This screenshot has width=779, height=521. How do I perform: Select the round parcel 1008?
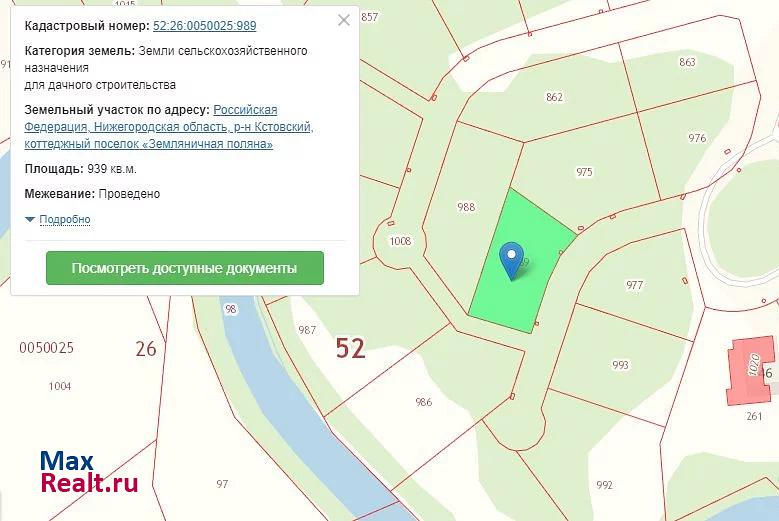pos(400,241)
